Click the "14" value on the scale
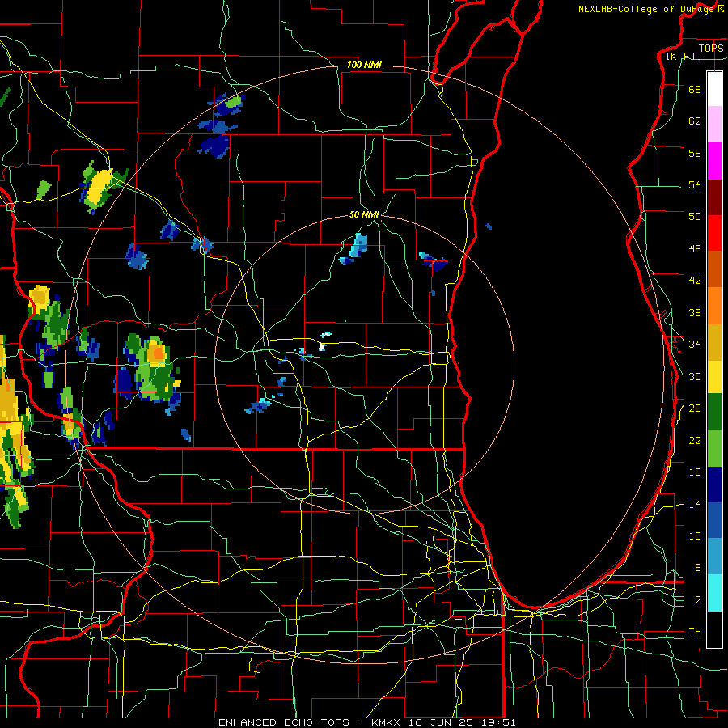The height and width of the screenshot is (728, 728). point(695,504)
